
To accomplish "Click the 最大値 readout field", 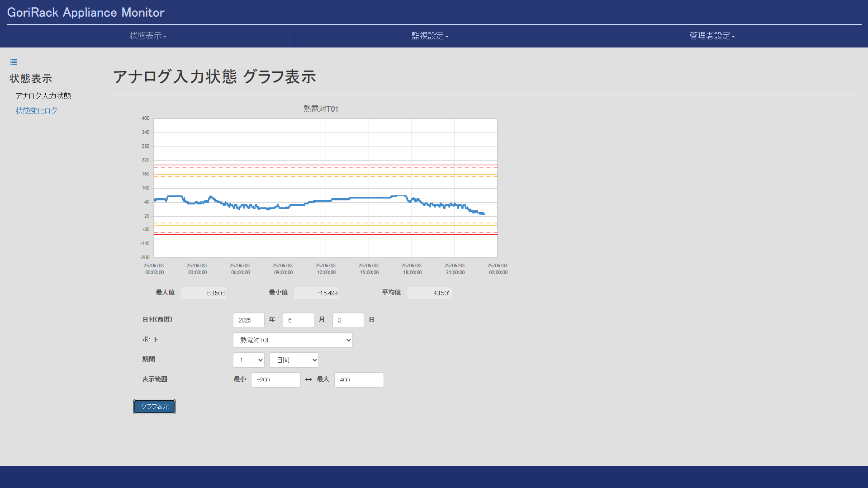I will 204,293.
